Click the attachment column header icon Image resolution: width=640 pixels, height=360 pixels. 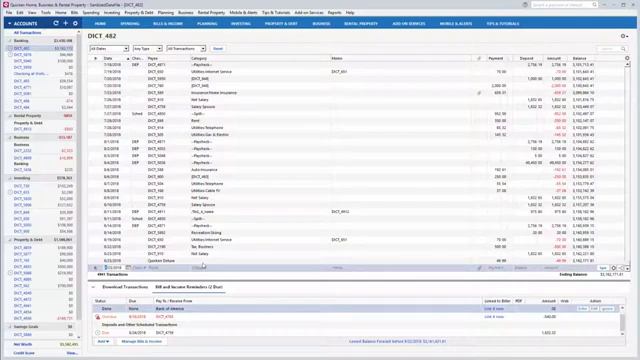coord(479,58)
